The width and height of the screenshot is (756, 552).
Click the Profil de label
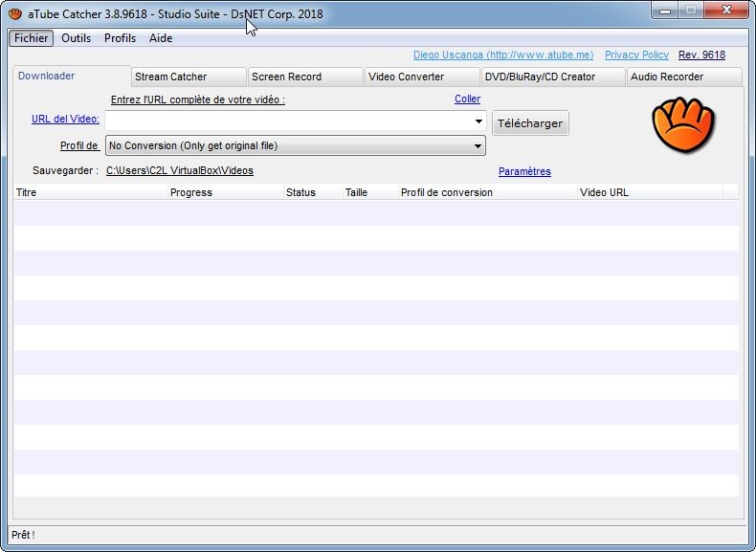79,145
